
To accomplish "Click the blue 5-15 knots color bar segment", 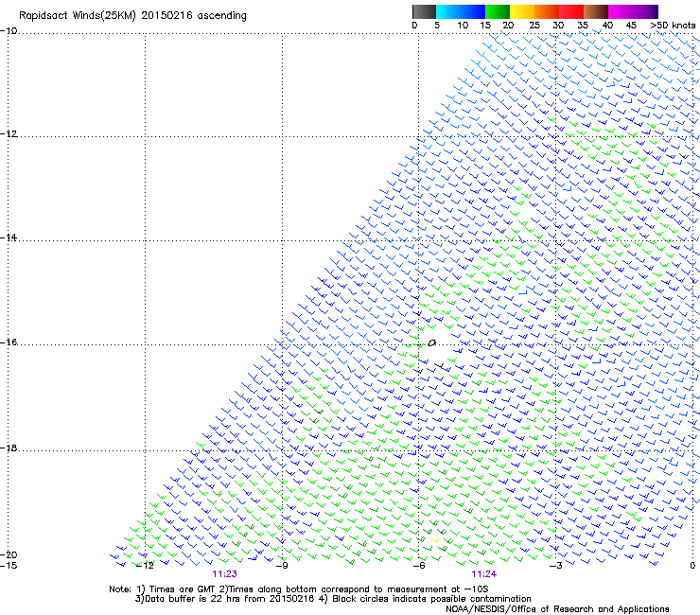I will (x=461, y=11).
